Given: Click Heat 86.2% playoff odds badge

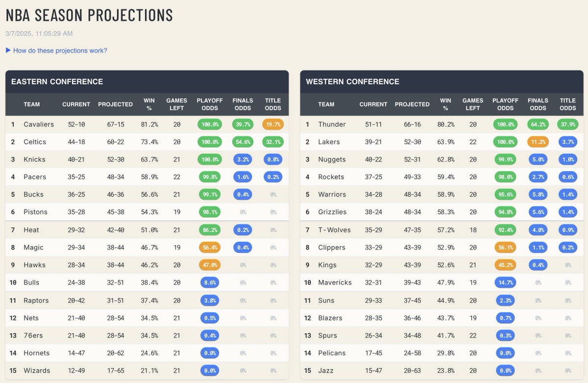Looking at the screenshot, I should 210,230.
